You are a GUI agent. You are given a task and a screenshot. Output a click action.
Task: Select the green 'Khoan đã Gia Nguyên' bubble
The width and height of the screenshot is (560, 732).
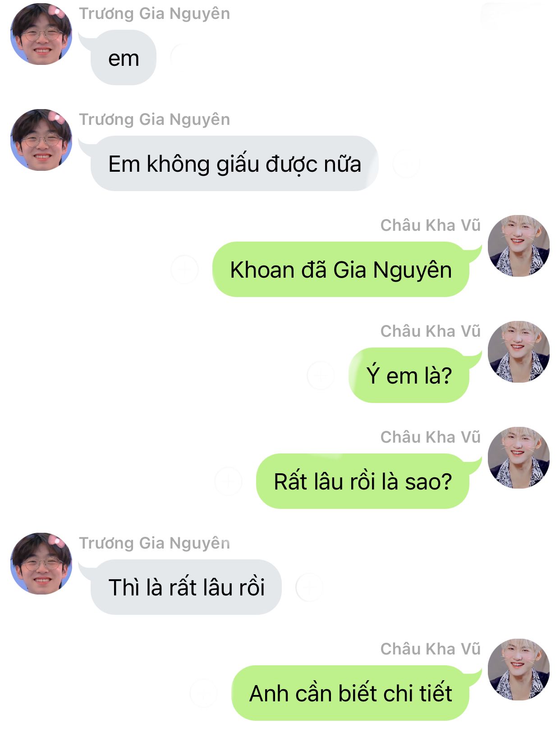click(x=341, y=270)
